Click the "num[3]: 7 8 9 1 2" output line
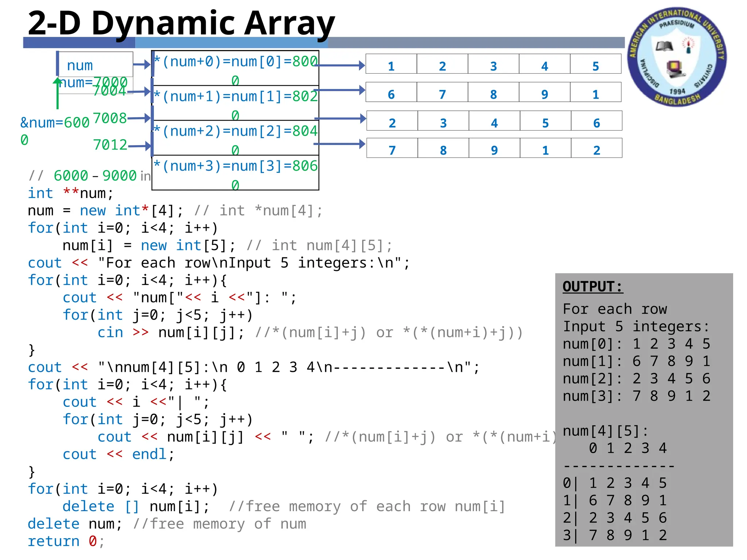Image resolution: width=747 pixels, height=560 pixels. pos(636,396)
